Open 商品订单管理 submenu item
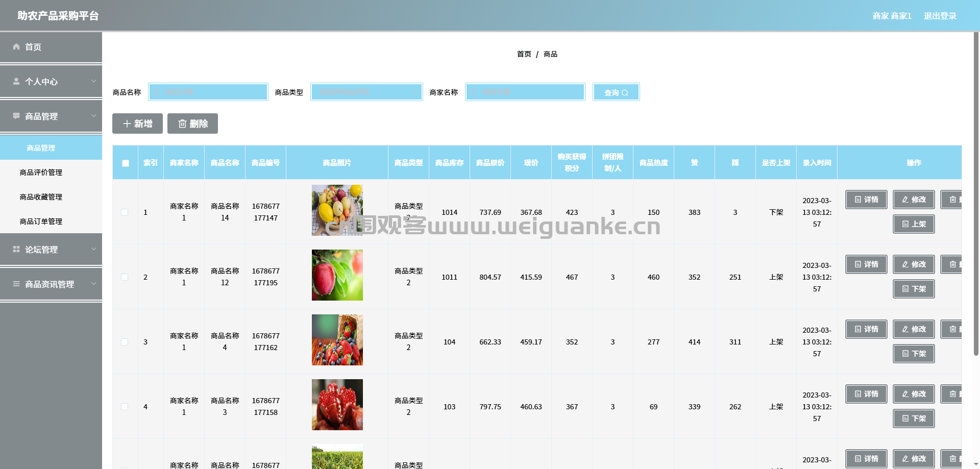The height and width of the screenshot is (469, 980). pos(51,221)
